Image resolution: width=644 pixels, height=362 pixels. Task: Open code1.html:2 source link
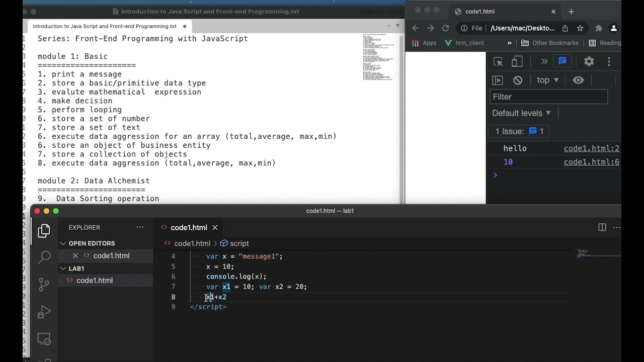tap(592, 148)
